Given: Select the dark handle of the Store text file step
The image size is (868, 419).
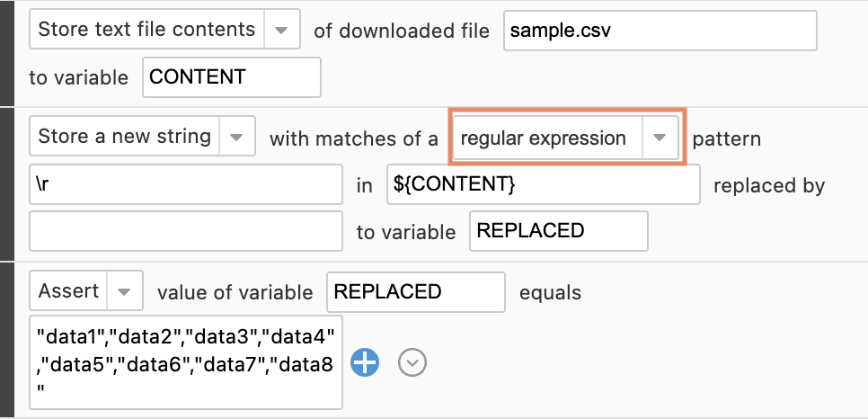Looking at the screenshot, I should pos(7,53).
